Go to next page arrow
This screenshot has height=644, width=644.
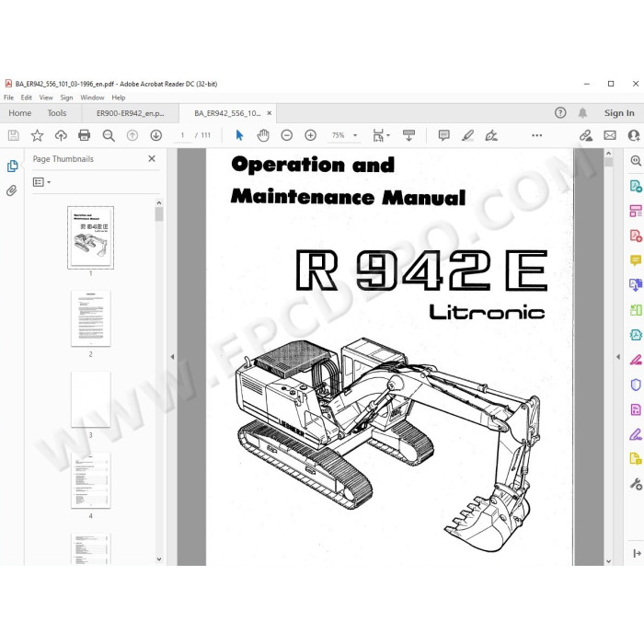[x=156, y=135]
